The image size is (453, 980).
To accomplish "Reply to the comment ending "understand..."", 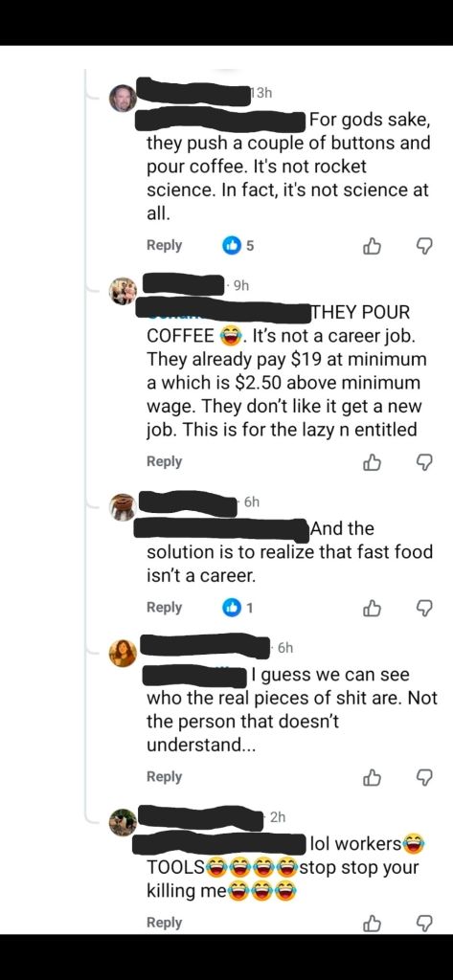I will (164, 777).
